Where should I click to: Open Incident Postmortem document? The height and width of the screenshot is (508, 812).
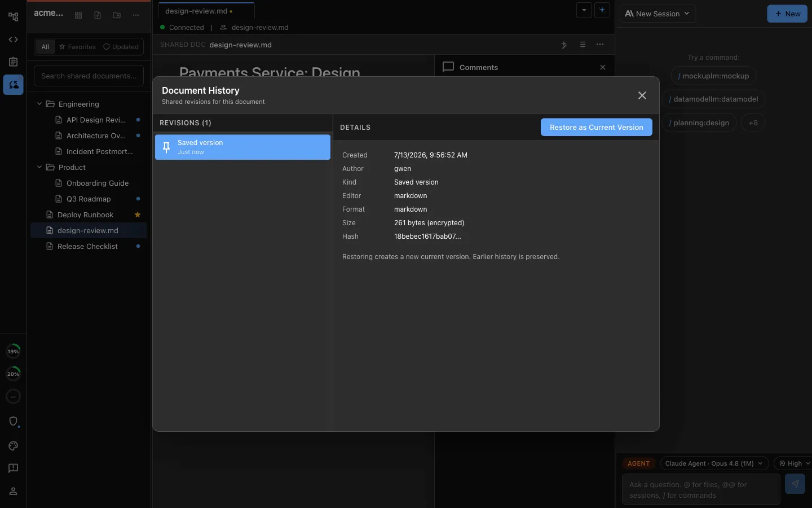pos(89,151)
